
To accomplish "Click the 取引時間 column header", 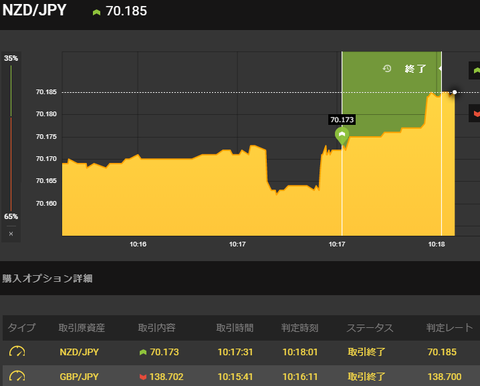I will coord(235,328).
